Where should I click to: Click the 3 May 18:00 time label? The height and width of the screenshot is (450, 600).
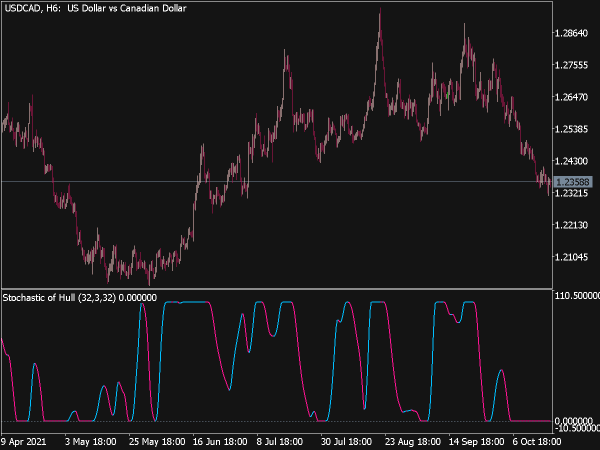90,442
